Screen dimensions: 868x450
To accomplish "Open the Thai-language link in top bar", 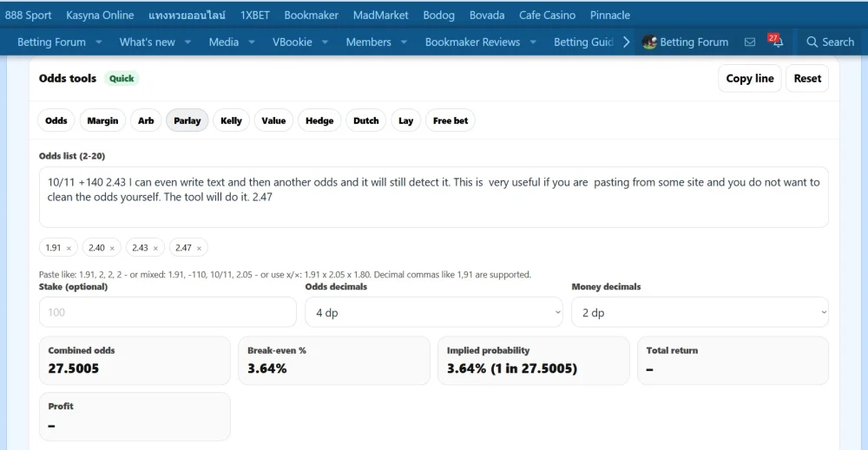I will [187, 16].
